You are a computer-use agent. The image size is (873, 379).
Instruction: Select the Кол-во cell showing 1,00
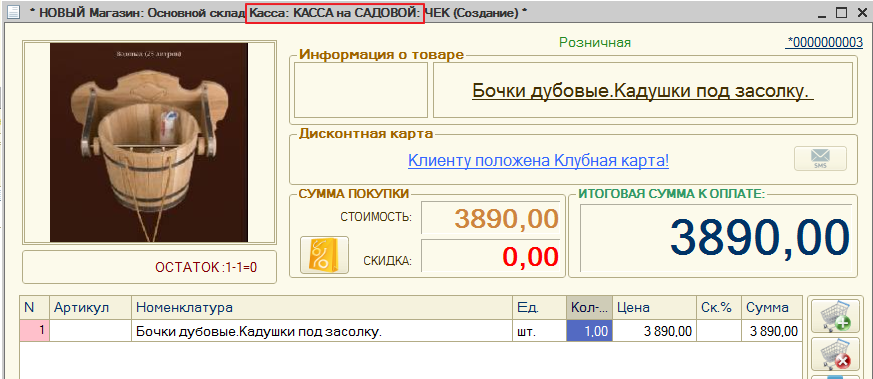(x=590, y=332)
